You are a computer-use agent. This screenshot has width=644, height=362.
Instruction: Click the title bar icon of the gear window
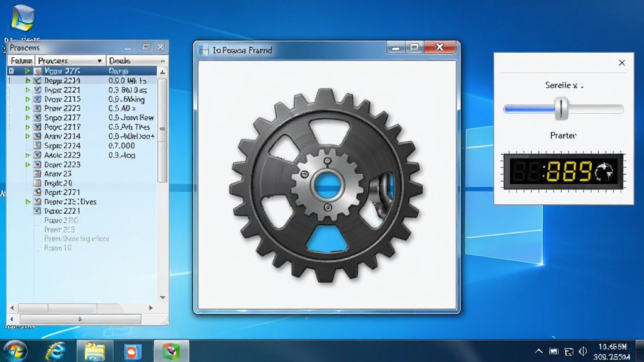coord(204,50)
